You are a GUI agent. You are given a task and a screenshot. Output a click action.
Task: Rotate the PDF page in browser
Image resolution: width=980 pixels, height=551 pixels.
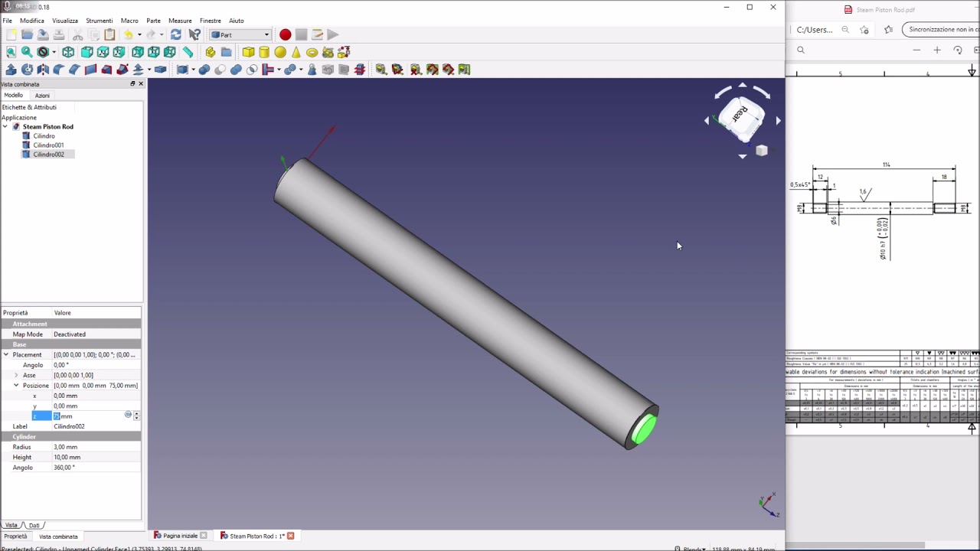[958, 51]
